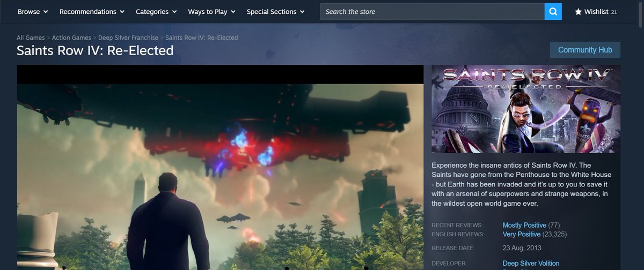Open the Categories dropdown
Image resolution: width=644 pixels, height=270 pixels.
(x=156, y=11)
